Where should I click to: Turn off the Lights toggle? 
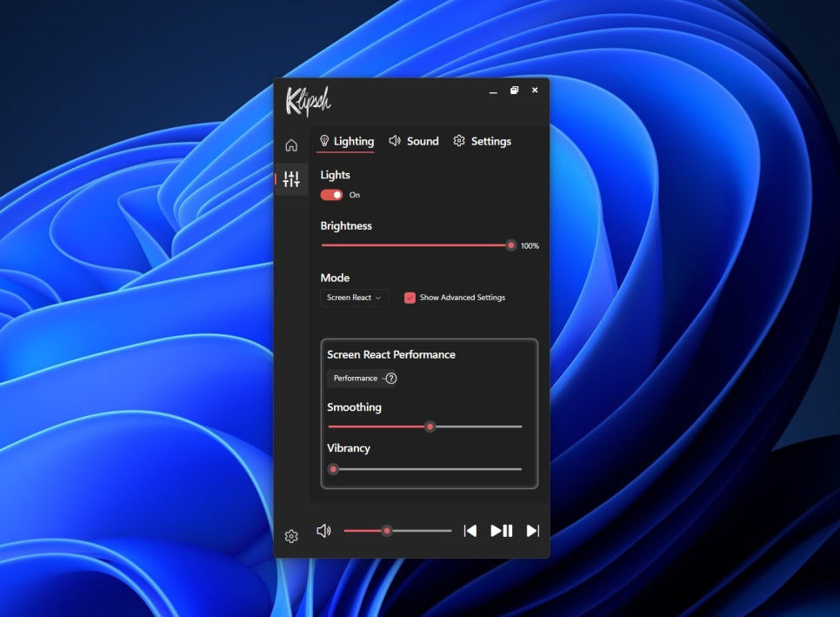(332, 195)
